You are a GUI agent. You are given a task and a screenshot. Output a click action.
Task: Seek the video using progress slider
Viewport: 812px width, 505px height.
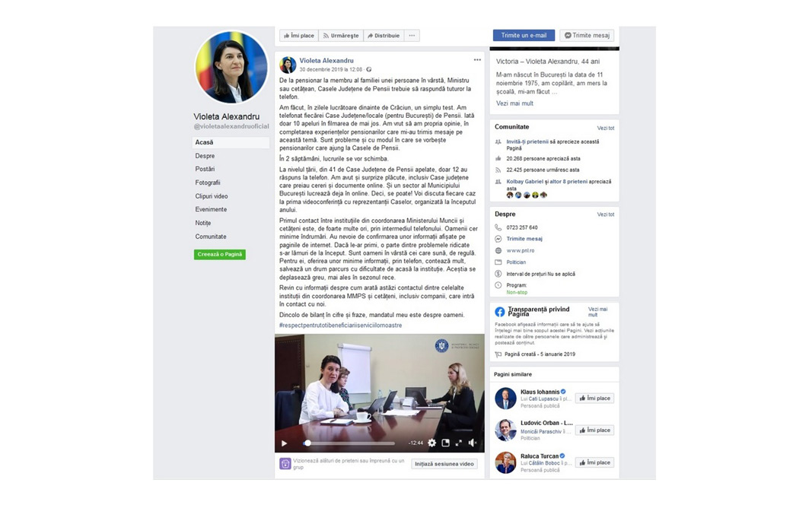(x=349, y=443)
